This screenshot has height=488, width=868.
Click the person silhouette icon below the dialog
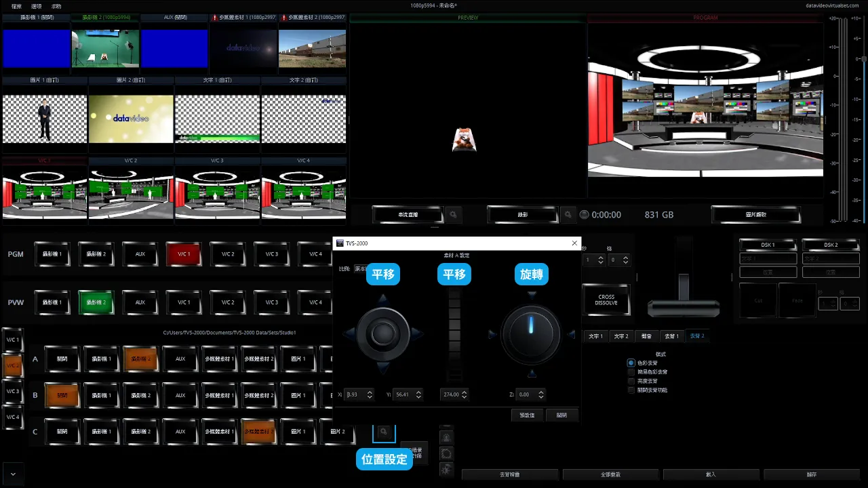pyautogui.click(x=446, y=438)
